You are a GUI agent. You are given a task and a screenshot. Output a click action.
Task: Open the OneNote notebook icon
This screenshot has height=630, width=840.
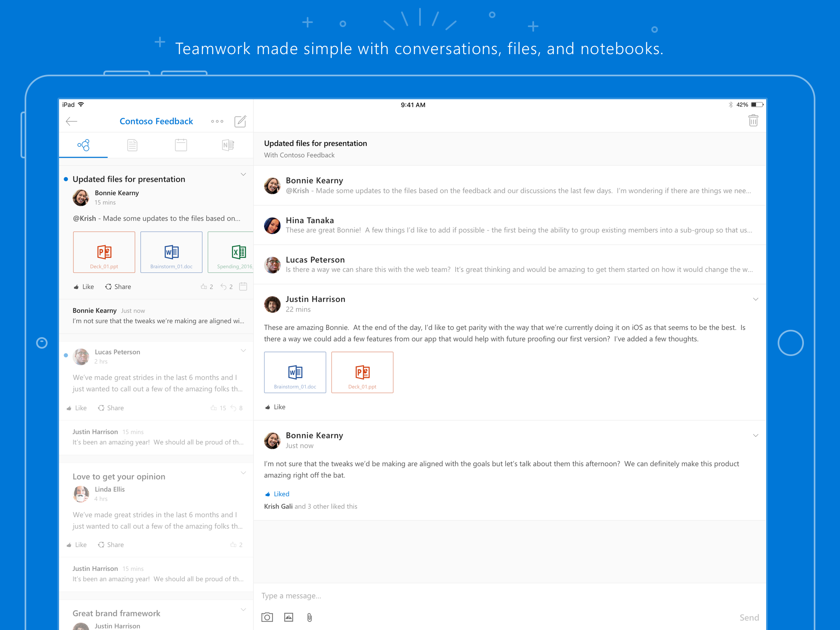pos(228,145)
